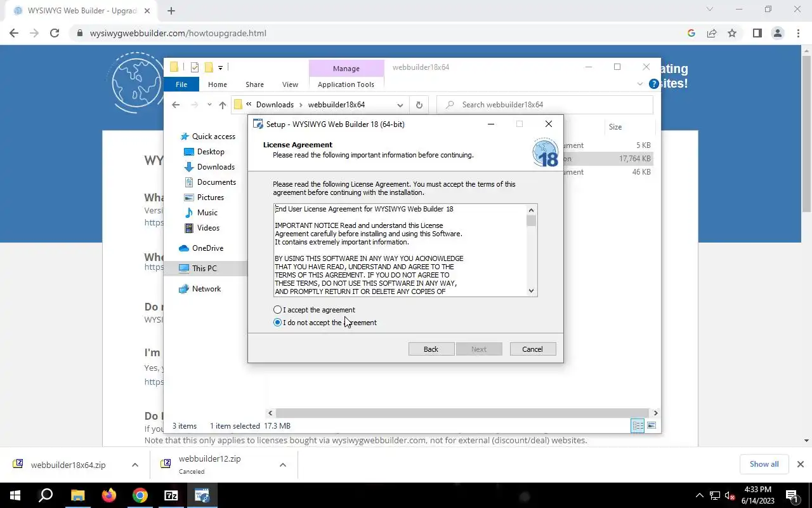Click the Back button in Setup
This screenshot has height=508, width=812.
(x=431, y=349)
